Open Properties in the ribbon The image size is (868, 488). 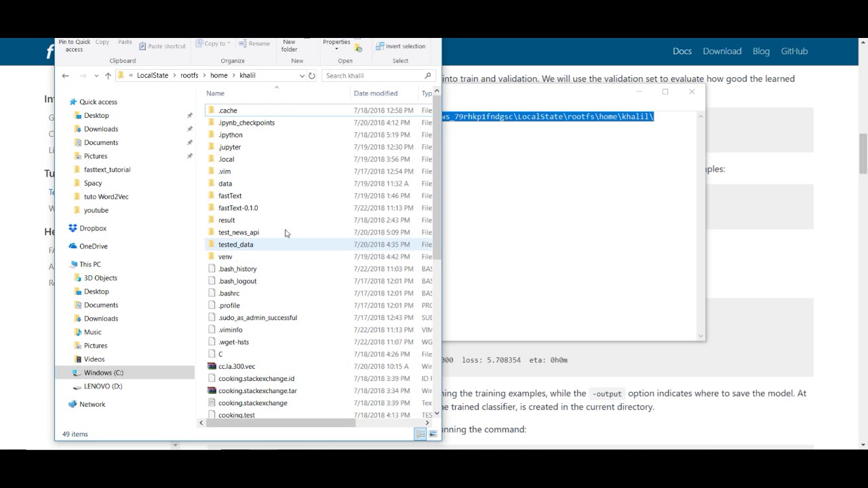[x=336, y=45]
